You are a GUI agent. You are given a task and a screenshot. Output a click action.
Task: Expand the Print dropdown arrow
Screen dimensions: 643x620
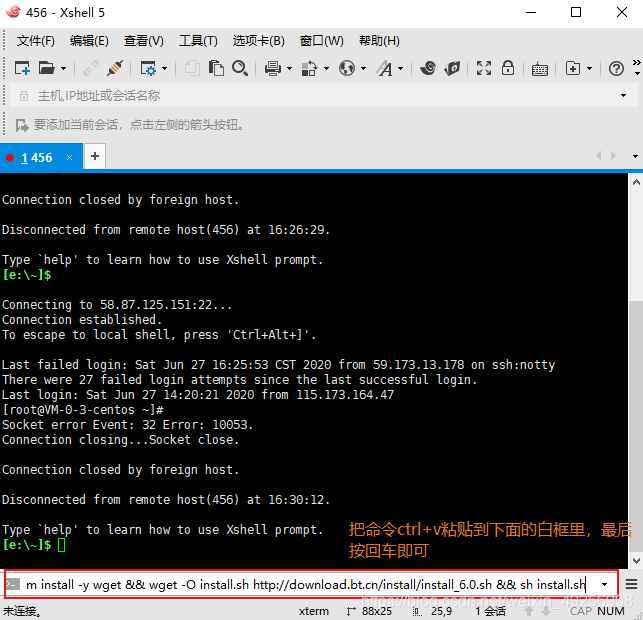[290, 68]
